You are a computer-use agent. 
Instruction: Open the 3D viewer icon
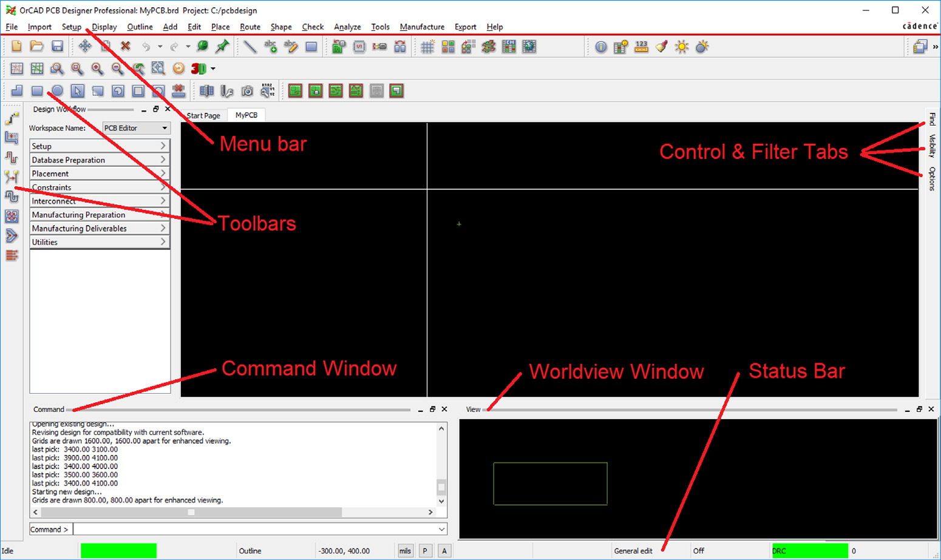pos(199,69)
